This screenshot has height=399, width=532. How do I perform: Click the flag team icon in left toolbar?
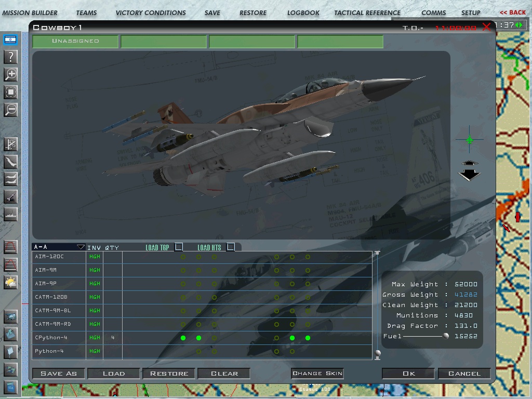(x=10, y=39)
